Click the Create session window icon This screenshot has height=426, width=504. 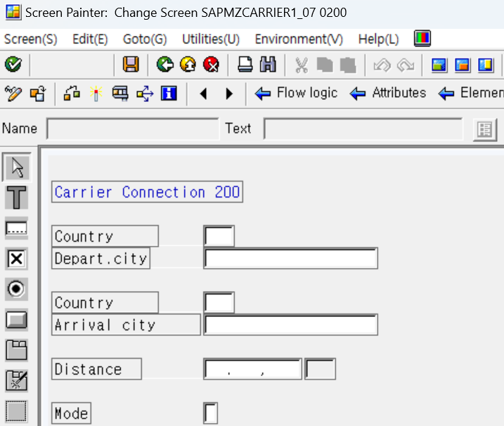click(439, 65)
